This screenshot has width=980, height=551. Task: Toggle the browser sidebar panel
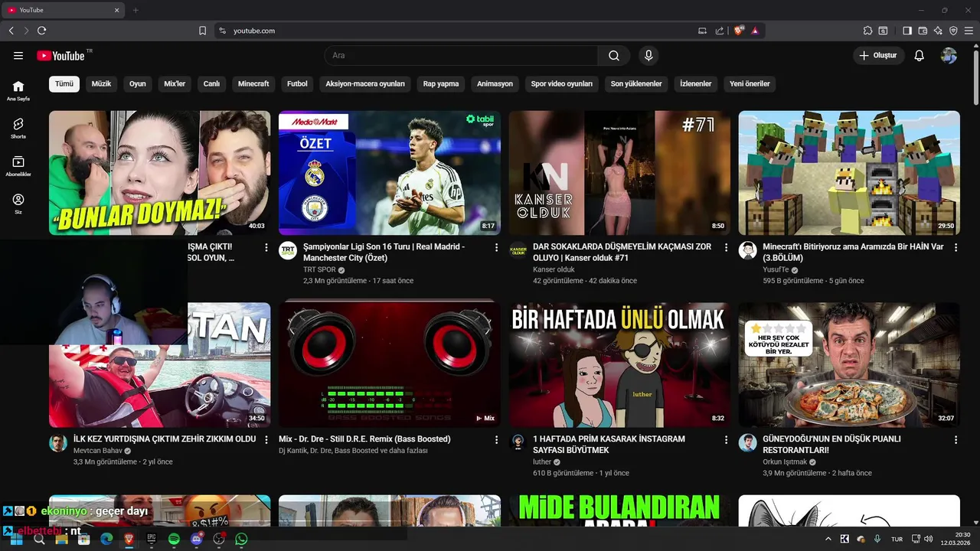click(x=907, y=31)
